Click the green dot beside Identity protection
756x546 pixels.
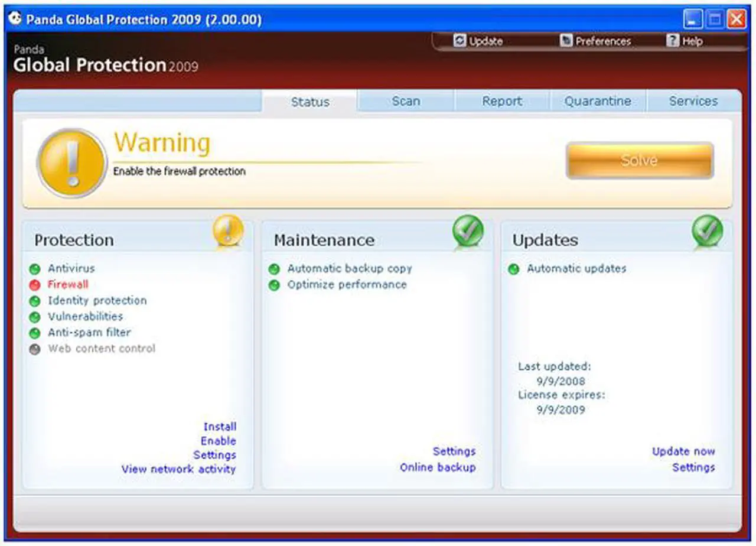click(x=35, y=301)
